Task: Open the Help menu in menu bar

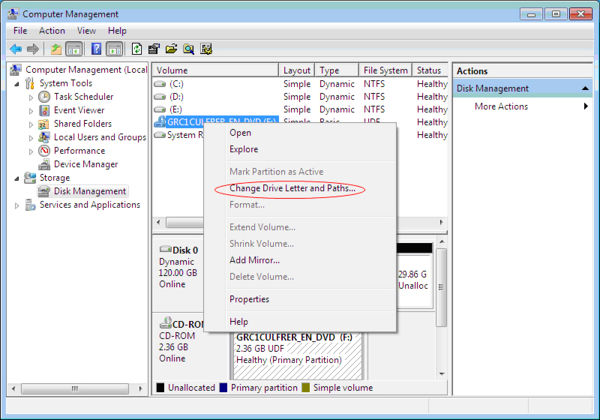Action: (x=117, y=31)
